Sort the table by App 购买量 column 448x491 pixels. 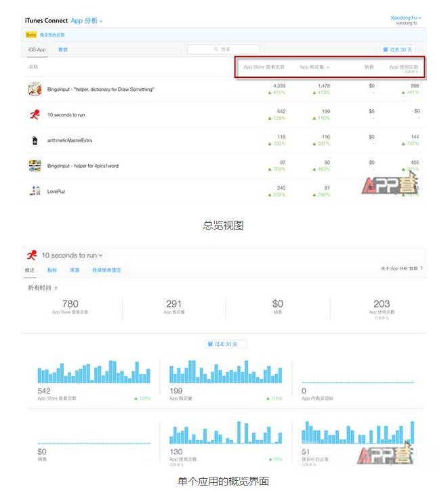pyautogui.click(x=314, y=67)
